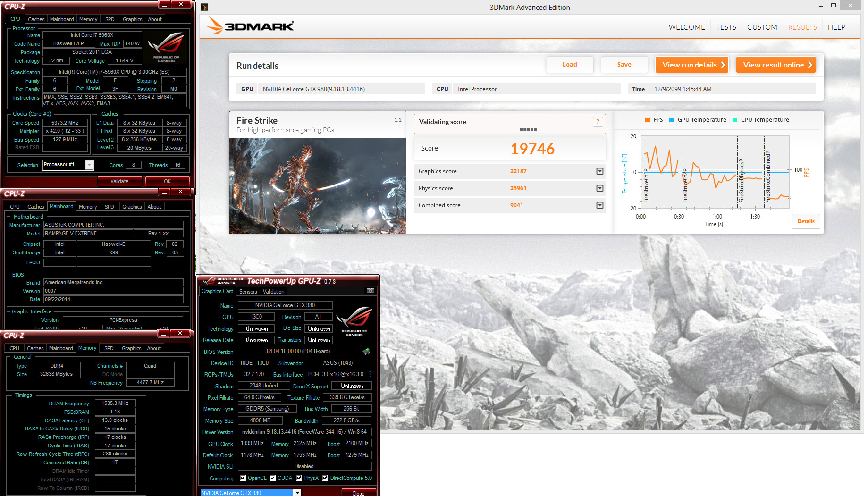Switch to the Validation tab in GPU-Z

coord(274,292)
